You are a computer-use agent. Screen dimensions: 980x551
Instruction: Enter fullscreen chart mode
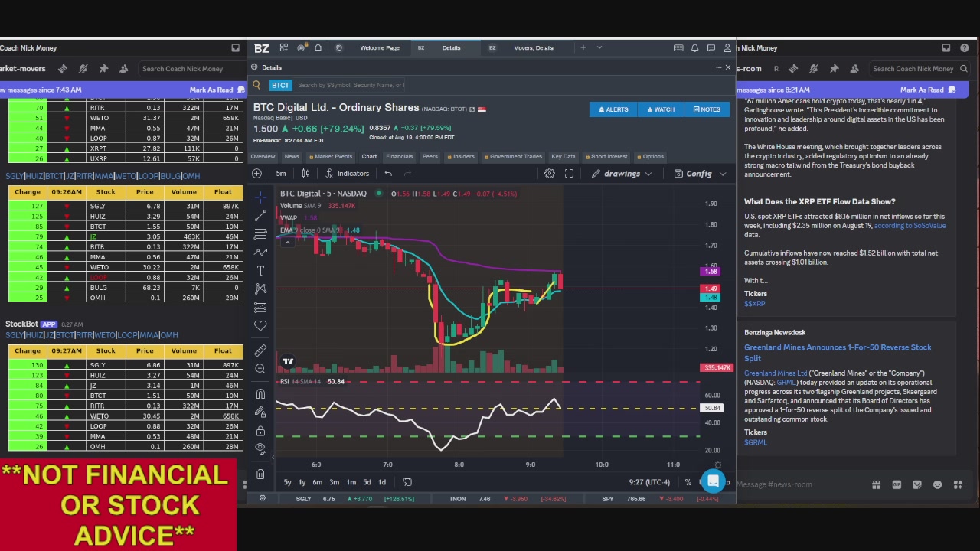(569, 174)
